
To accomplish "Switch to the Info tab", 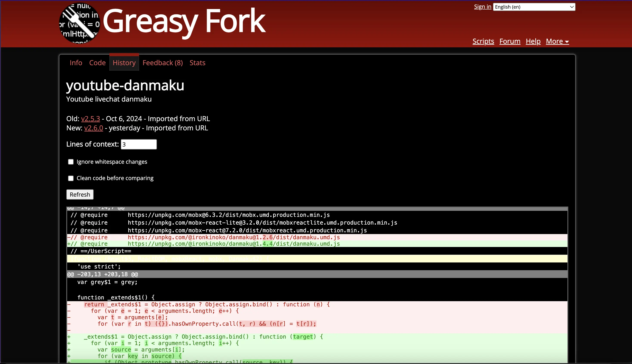I will [x=76, y=63].
